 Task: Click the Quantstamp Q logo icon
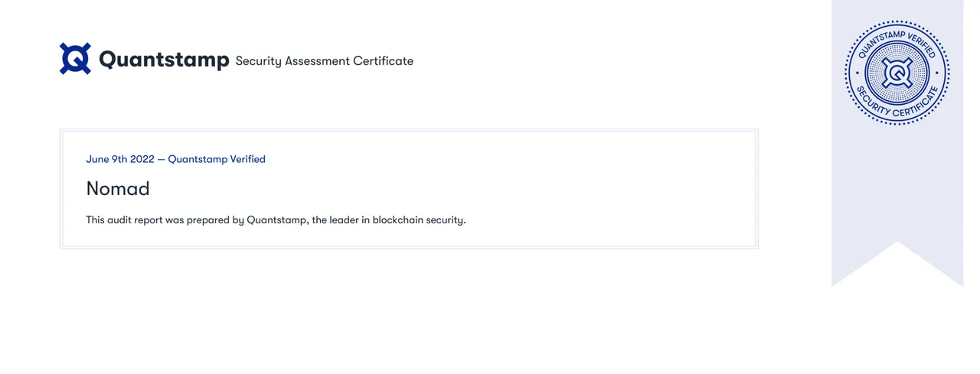[x=75, y=59]
